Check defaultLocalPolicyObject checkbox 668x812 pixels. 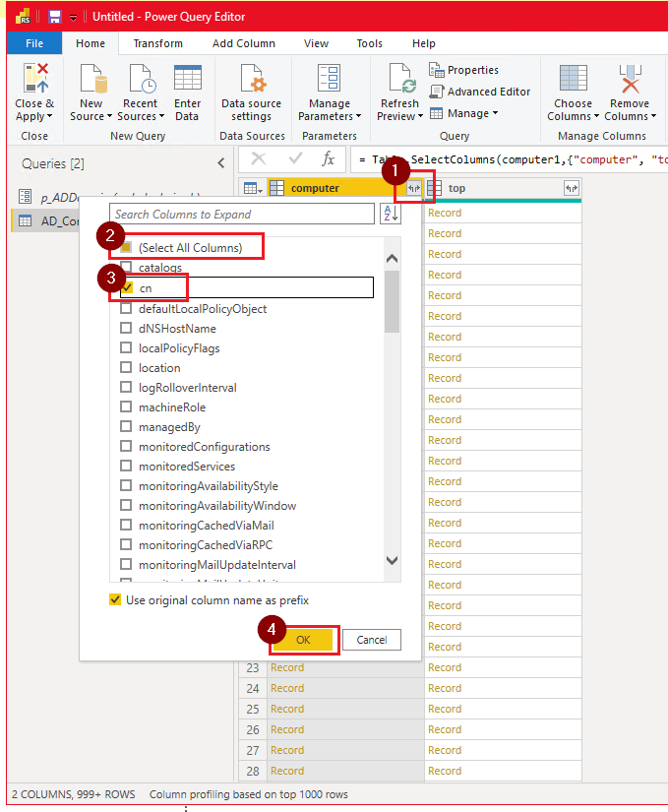pos(126,309)
